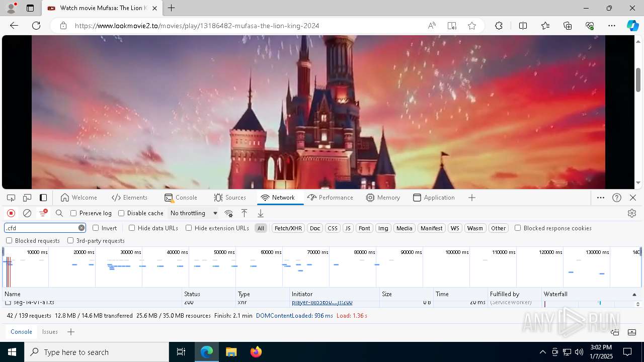The width and height of the screenshot is (644, 362).
Task: Open a new browser tab
Action: [x=172, y=8]
